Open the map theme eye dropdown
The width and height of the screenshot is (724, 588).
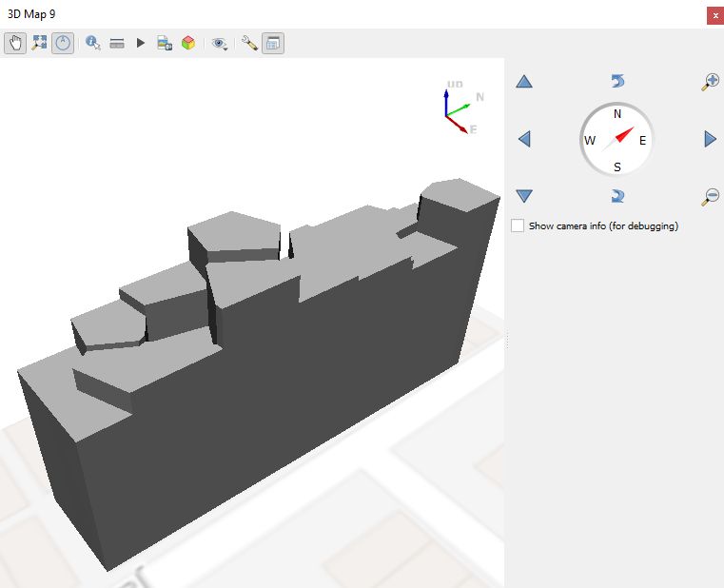point(220,44)
